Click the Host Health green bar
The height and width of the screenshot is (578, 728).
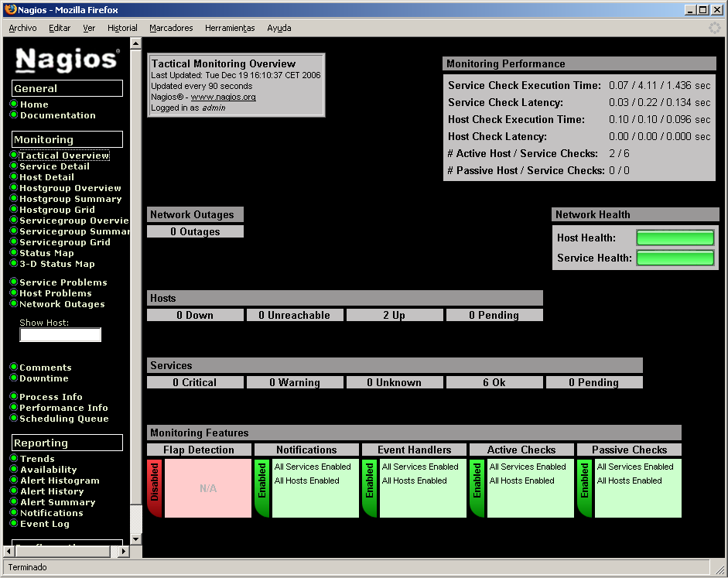675,238
